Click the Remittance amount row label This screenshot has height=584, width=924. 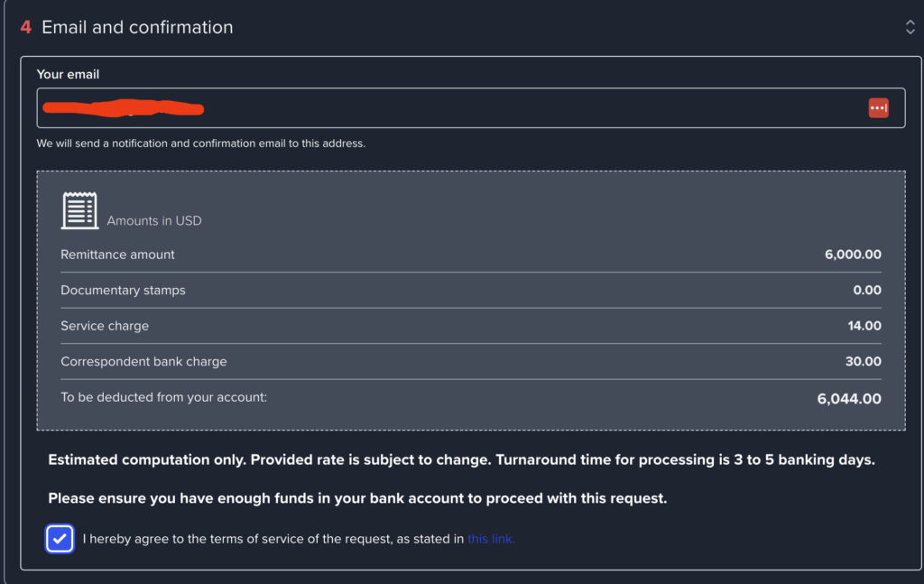tap(117, 255)
